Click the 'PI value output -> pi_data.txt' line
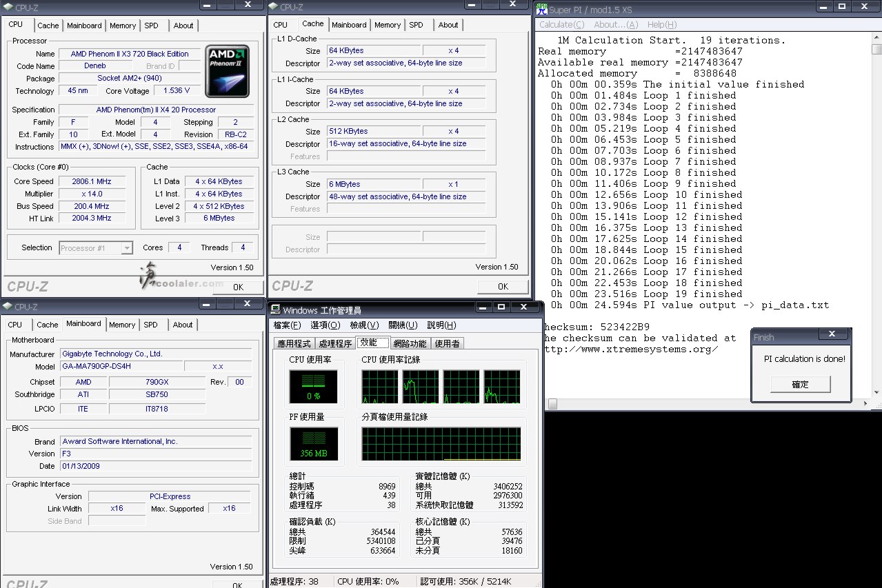The width and height of the screenshot is (882, 588). pyautogui.click(x=690, y=305)
